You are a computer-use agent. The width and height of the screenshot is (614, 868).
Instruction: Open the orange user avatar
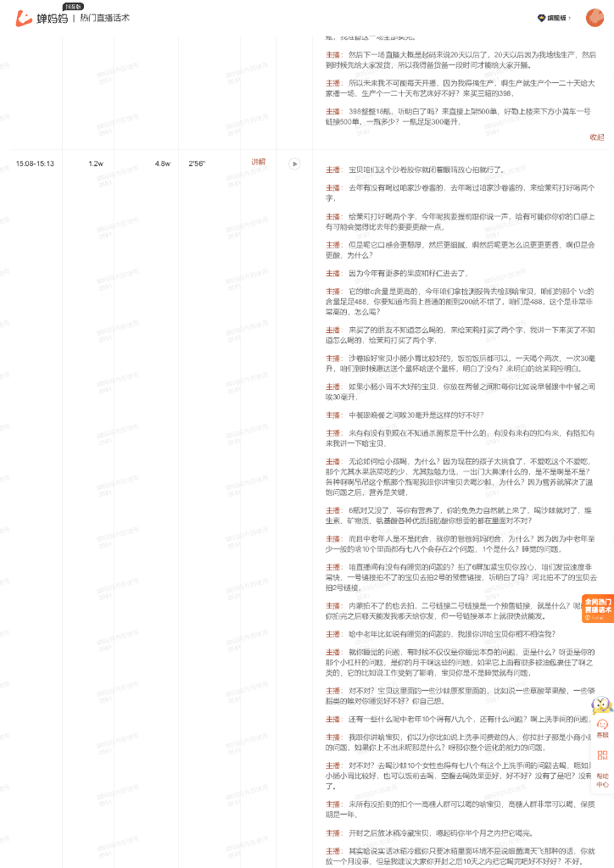(594, 18)
